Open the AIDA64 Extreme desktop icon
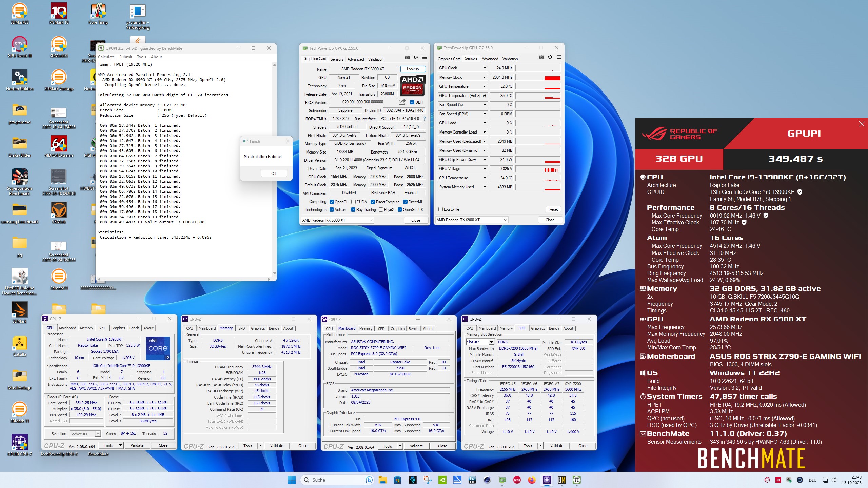 (x=59, y=146)
